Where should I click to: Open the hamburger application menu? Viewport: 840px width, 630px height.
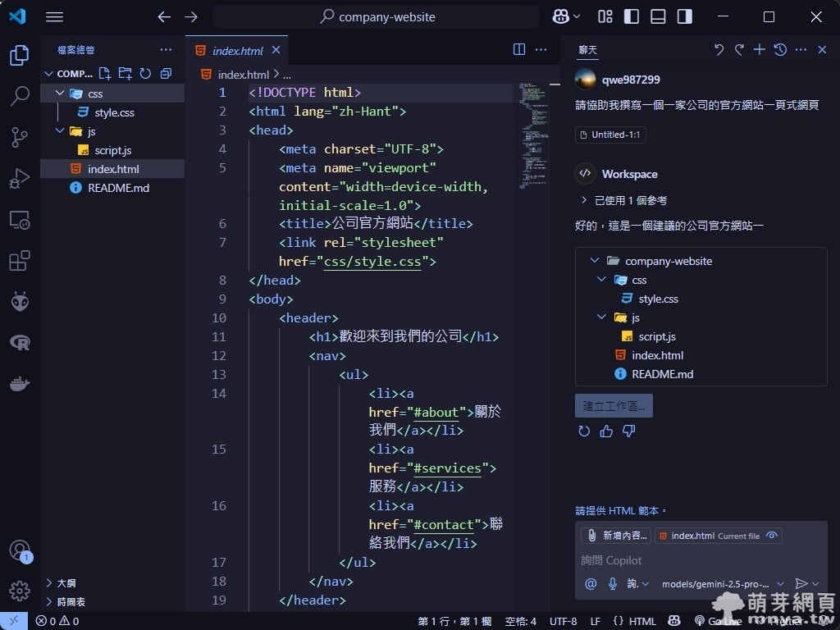pyautogui.click(x=54, y=16)
